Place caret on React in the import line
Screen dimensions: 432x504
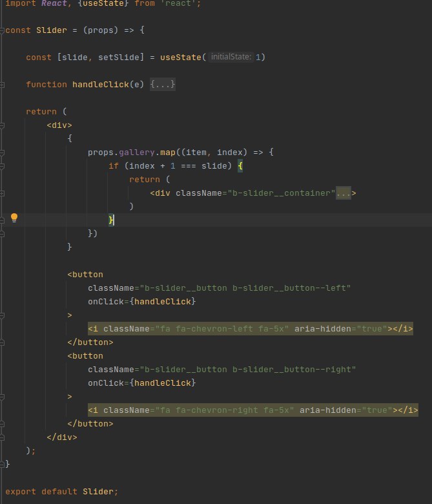[x=54, y=3]
